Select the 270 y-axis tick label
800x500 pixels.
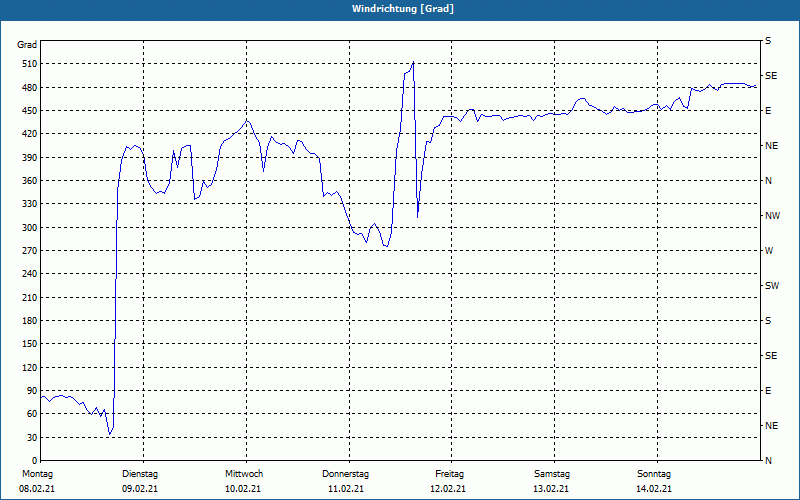30,251
